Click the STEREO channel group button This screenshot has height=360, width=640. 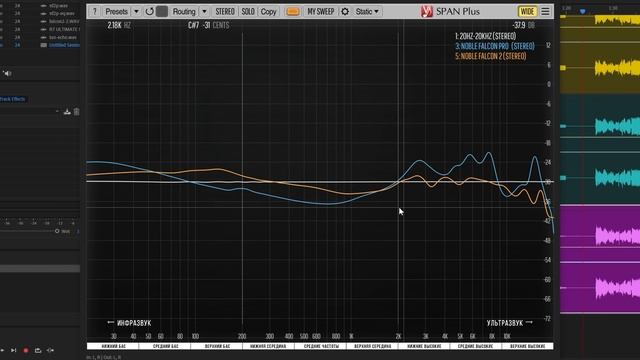coord(225,11)
